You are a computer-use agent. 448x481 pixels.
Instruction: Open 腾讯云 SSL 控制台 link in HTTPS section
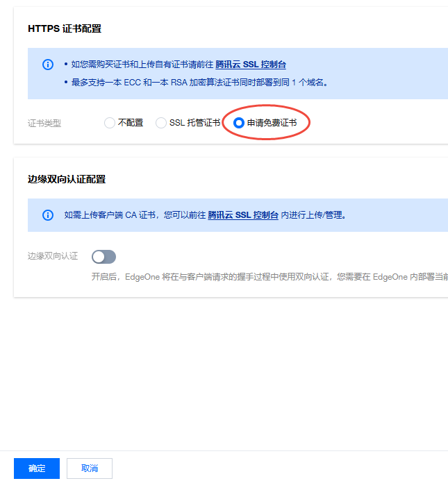click(x=250, y=65)
